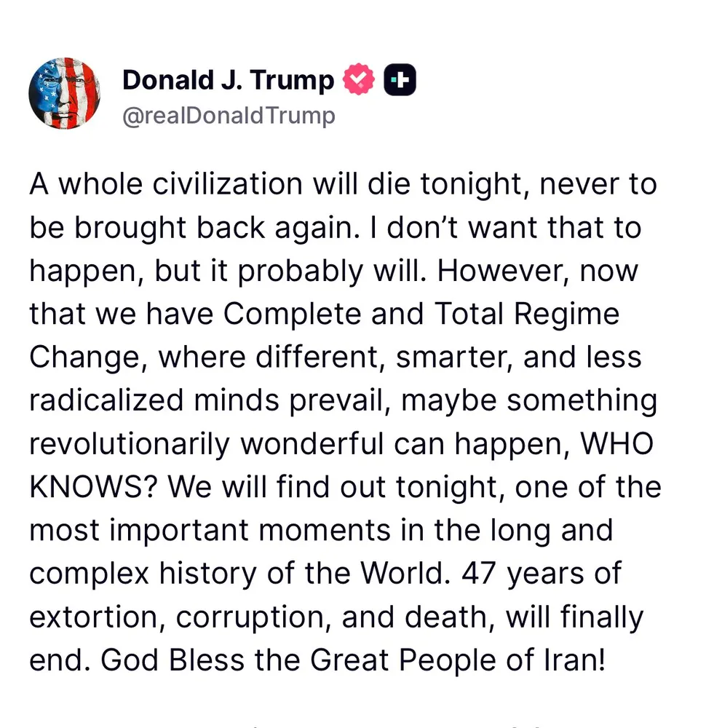Click the number "47" in the post

[x=479, y=574]
